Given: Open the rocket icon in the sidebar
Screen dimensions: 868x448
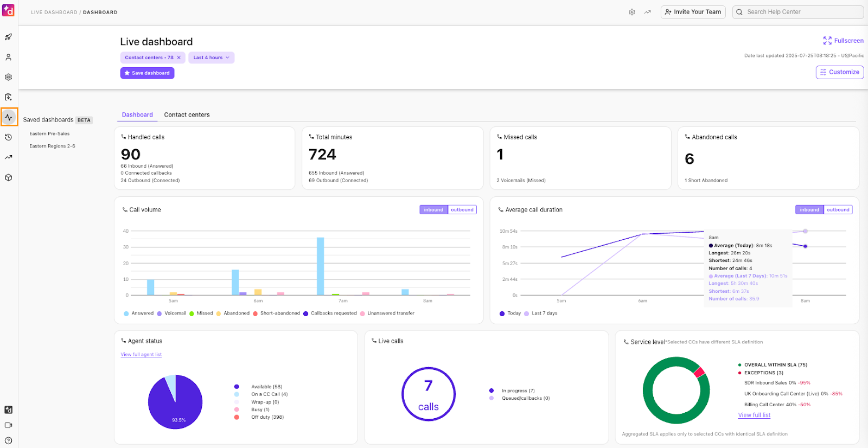Looking at the screenshot, I should pos(8,37).
